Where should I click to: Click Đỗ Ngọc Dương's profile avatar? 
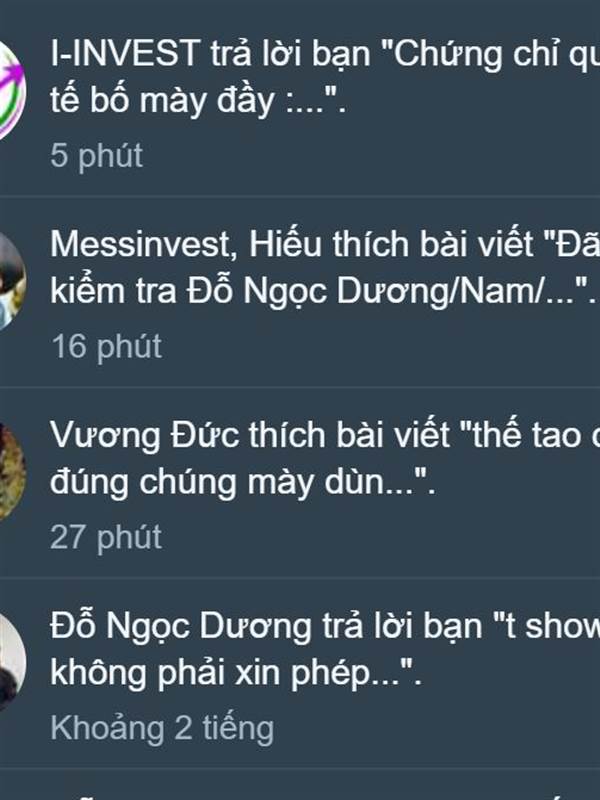[x=10, y=663]
